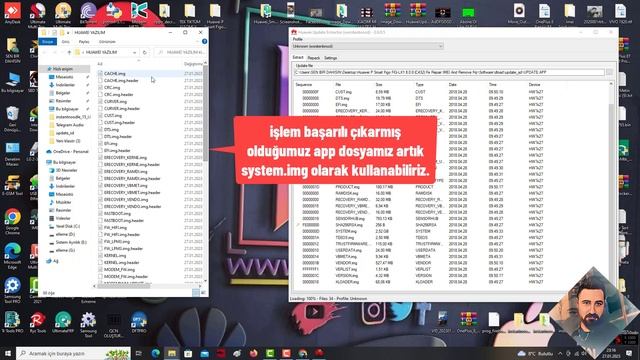Click the Update file path field

[449, 72]
